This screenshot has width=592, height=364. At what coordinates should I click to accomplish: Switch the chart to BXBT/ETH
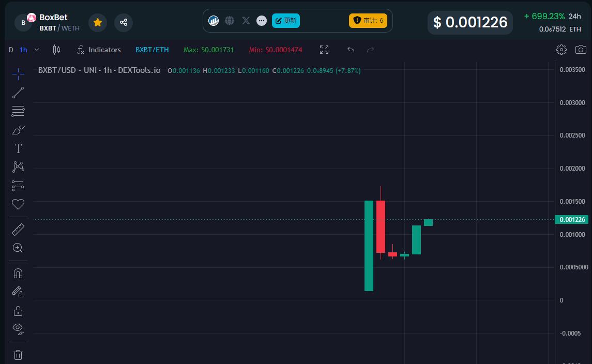(152, 50)
